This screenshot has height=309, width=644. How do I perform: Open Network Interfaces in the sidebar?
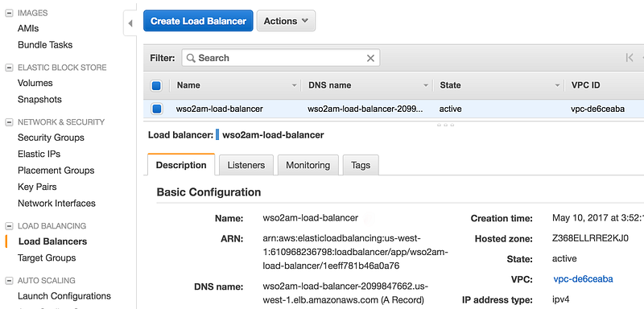click(56, 204)
